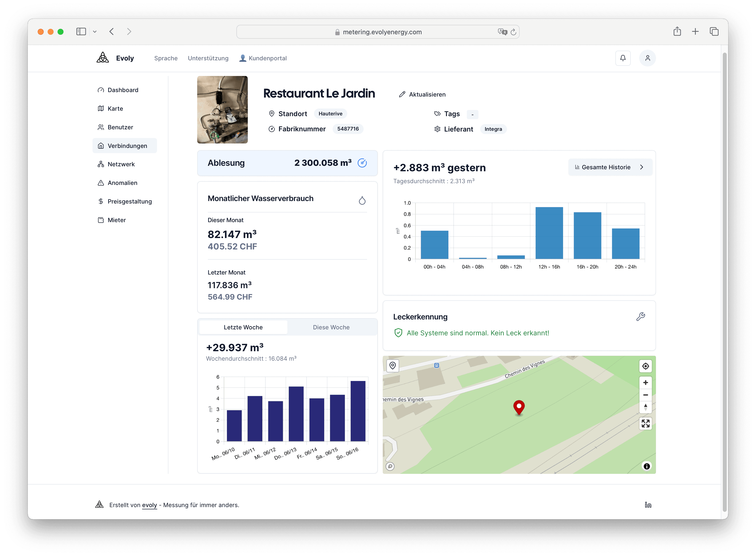The image size is (756, 556).
Task: Zoom out on the map
Action: [645, 395]
